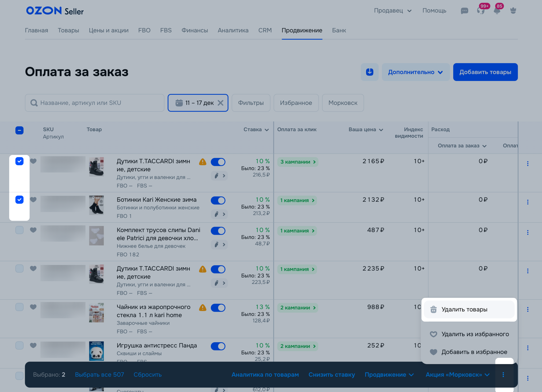The image size is (542, 392).
Task: Check the Комплект трусов слипы row checkbox
Action: tap(19, 230)
